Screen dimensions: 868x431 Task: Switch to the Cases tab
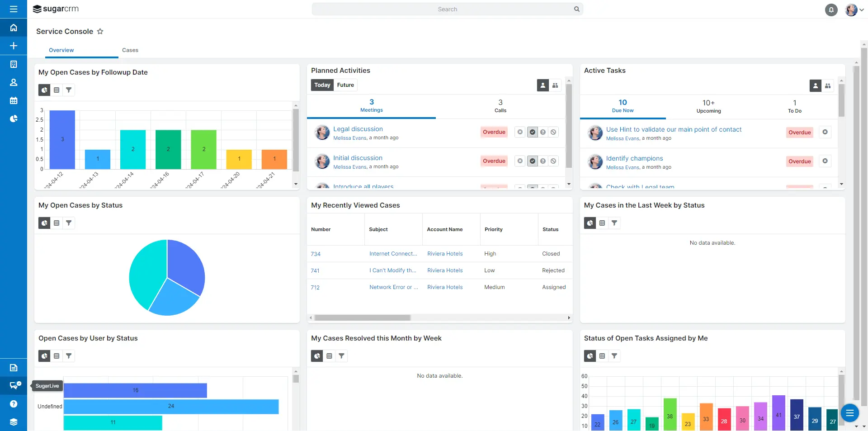click(x=130, y=50)
